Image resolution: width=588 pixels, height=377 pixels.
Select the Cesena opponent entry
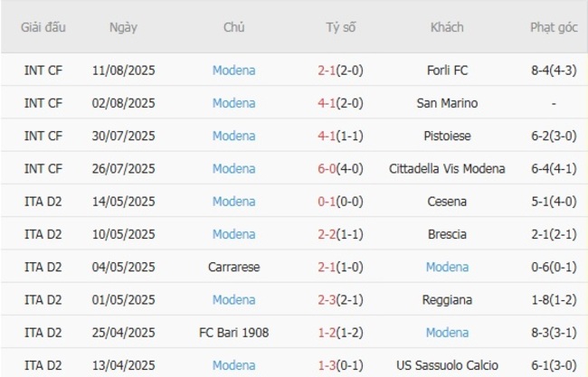(447, 202)
